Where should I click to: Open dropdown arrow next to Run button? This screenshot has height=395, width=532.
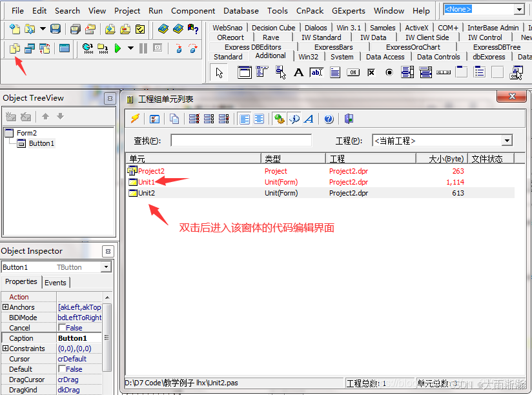[x=130, y=48]
